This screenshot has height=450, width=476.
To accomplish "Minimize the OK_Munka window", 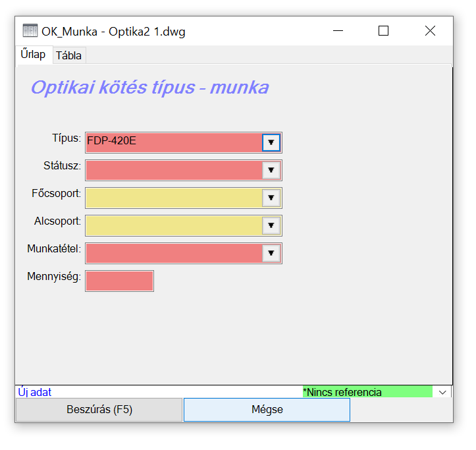I will (338, 31).
